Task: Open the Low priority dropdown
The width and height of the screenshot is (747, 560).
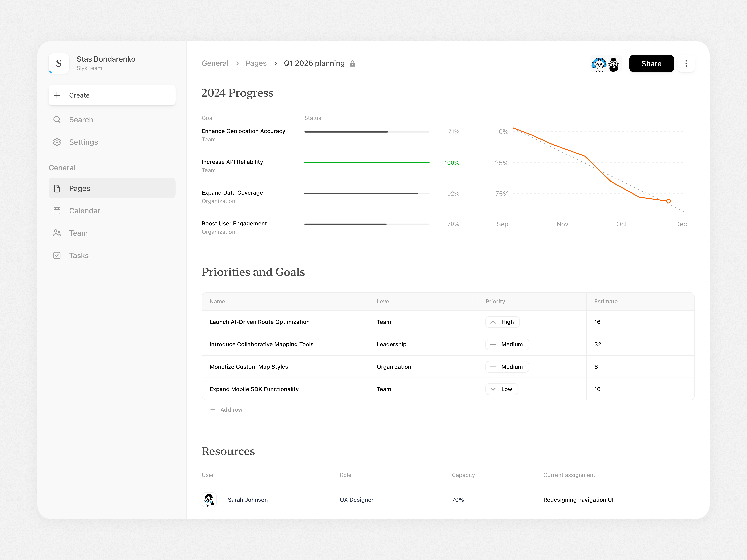Action: click(502, 389)
